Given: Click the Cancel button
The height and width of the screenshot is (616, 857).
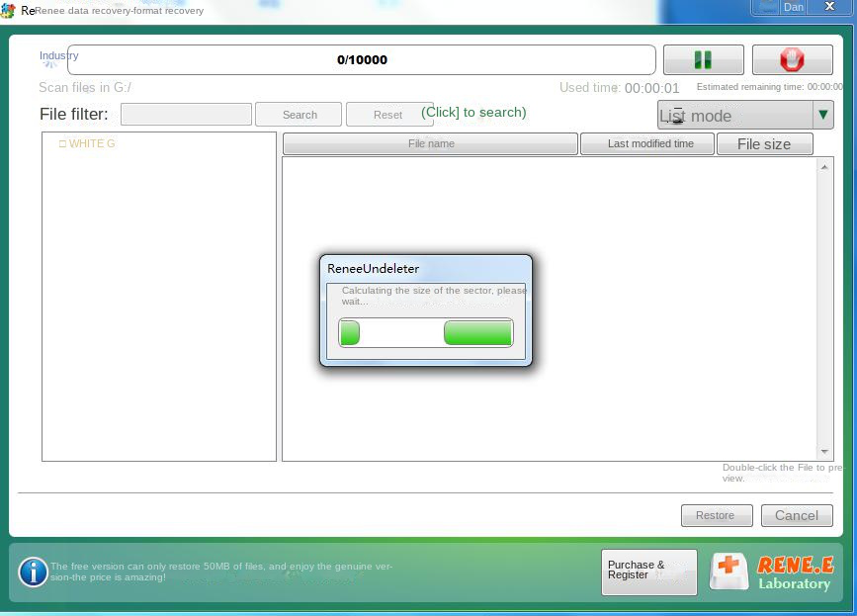Looking at the screenshot, I should tap(797, 515).
